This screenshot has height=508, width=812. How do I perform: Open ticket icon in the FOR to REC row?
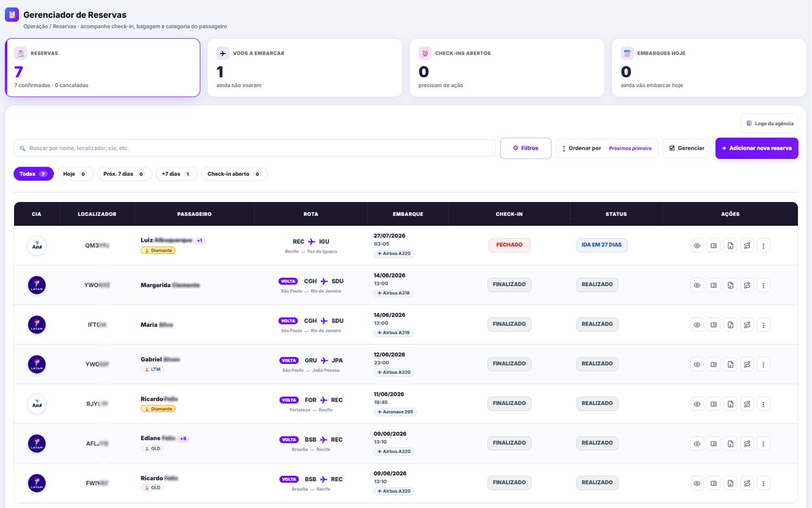714,404
